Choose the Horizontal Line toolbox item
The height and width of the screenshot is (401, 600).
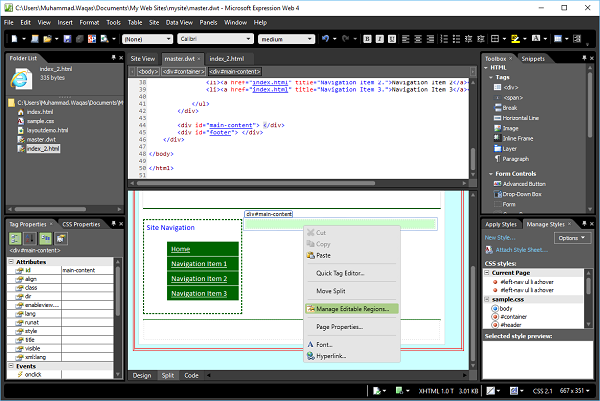coord(522,118)
